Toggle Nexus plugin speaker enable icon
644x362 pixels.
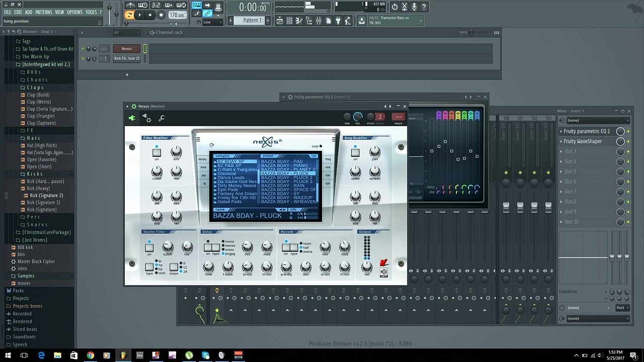tap(132, 118)
